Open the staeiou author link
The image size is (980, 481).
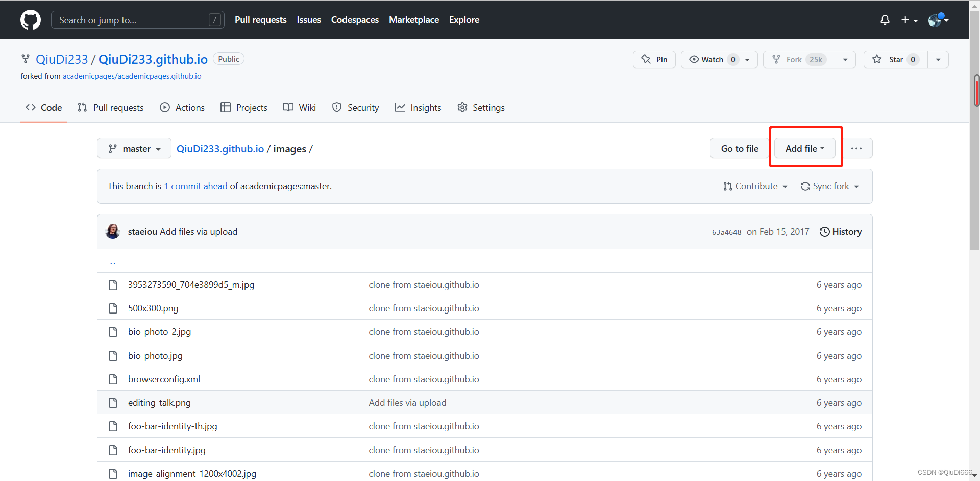[x=142, y=232]
